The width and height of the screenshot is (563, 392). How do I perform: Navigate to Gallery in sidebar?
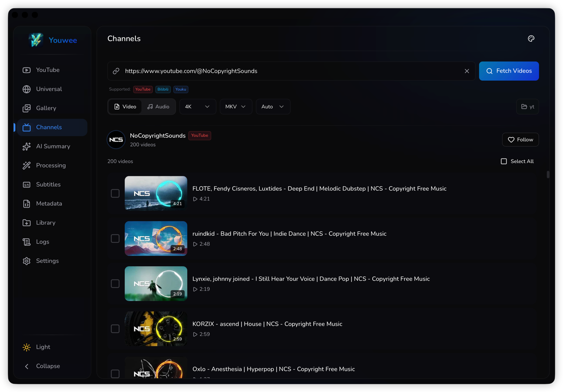(53, 108)
